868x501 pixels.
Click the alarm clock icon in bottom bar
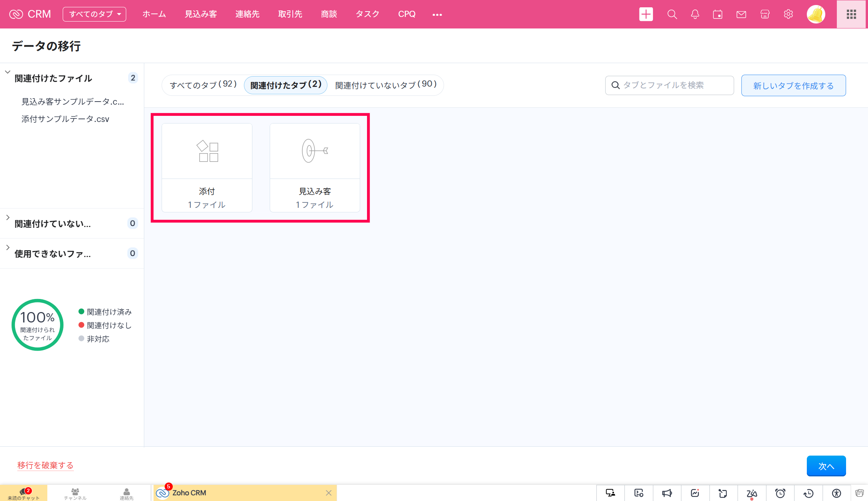[x=780, y=493]
